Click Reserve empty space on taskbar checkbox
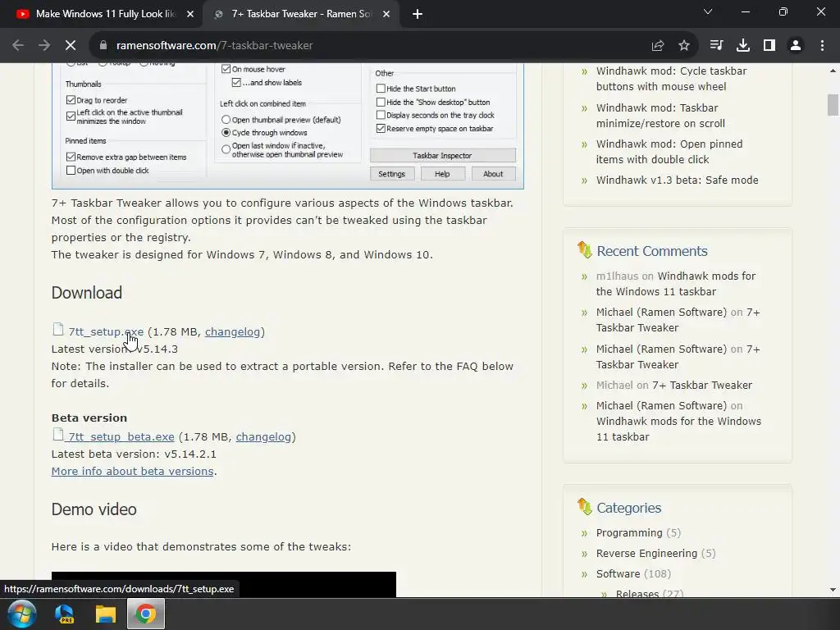 pos(381,128)
